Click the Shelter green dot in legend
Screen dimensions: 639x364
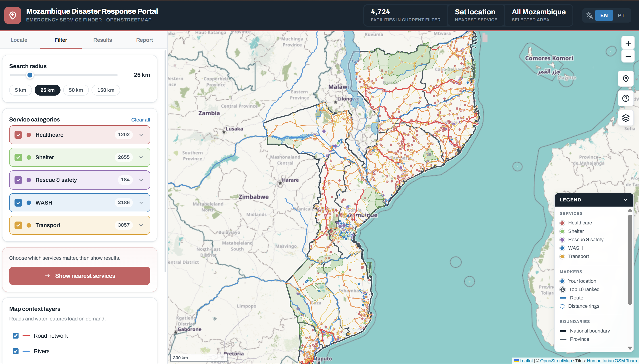click(x=562, y=232)
